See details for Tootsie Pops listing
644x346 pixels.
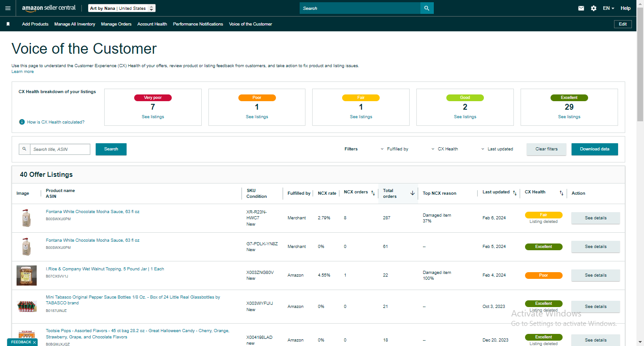[x=596, y=340]
